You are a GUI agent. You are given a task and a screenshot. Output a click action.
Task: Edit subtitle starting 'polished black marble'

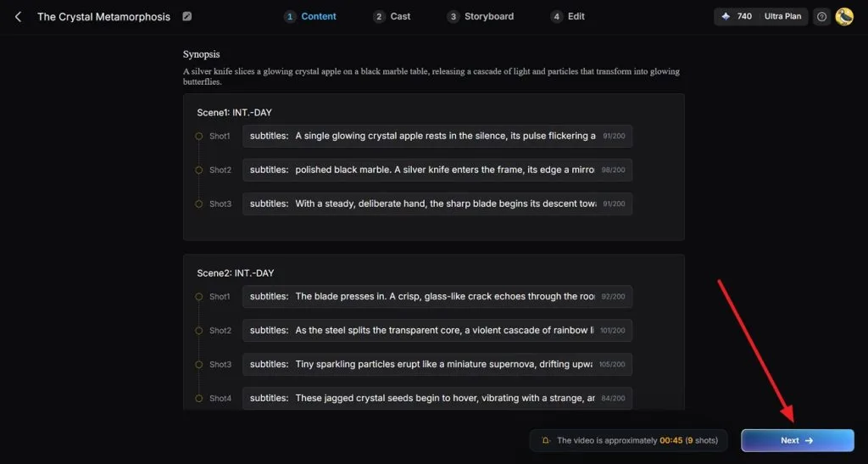(437, 170)
